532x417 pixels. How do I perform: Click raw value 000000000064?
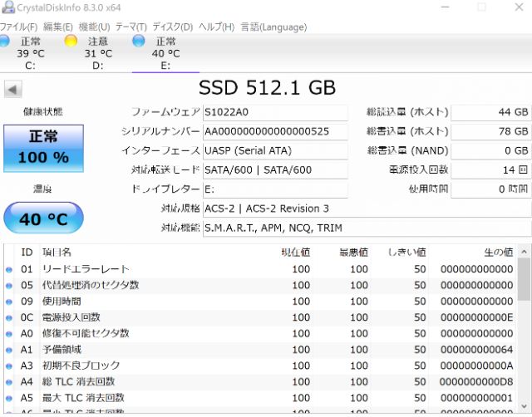(x=476, y=350)
